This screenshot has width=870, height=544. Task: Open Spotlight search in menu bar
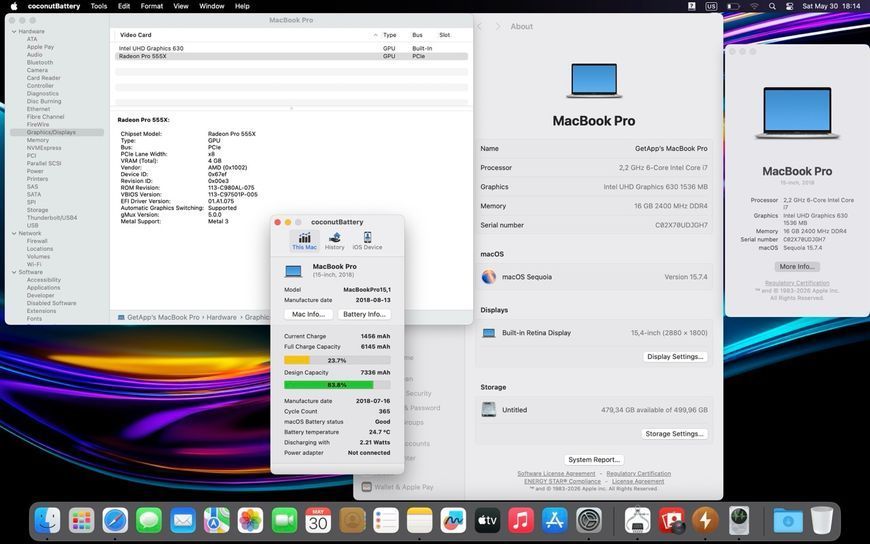[x=772, y=6]
